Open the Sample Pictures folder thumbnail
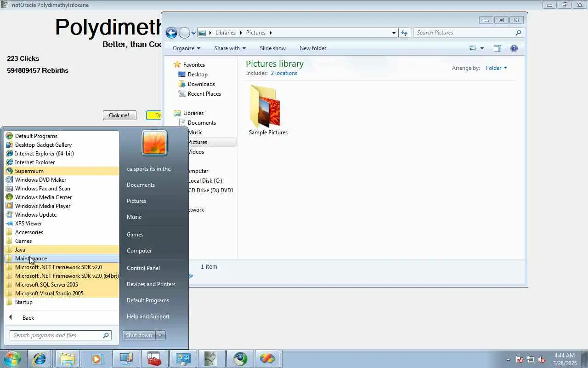The image size is (588, 368). pyautogui.click(x=265, y=107)
